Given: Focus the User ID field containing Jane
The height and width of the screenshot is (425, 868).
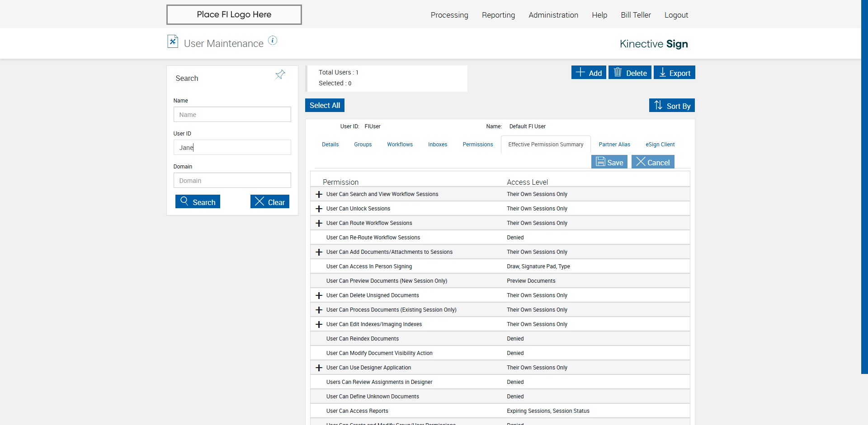Looking at the screenshot, I should [232, 147].
